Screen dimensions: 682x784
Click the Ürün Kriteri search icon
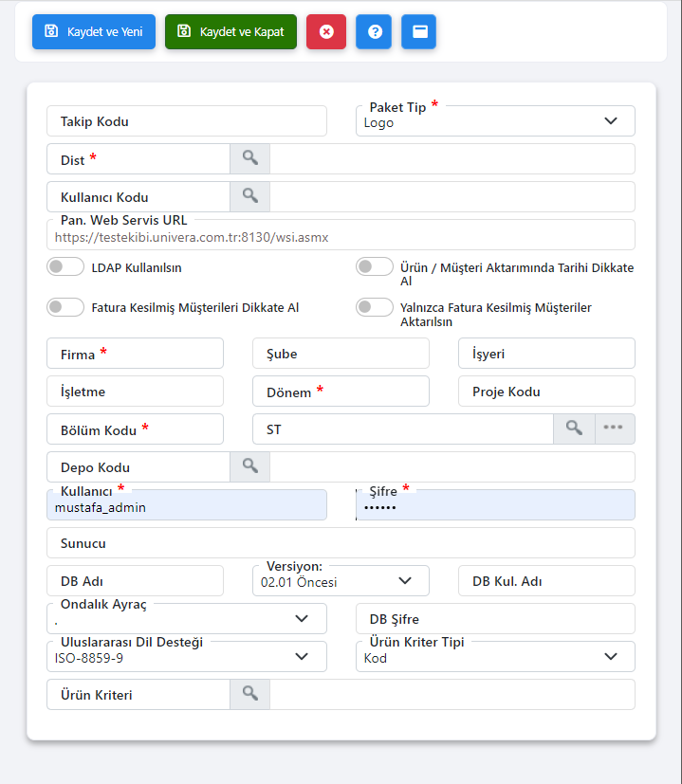point(249,694)
